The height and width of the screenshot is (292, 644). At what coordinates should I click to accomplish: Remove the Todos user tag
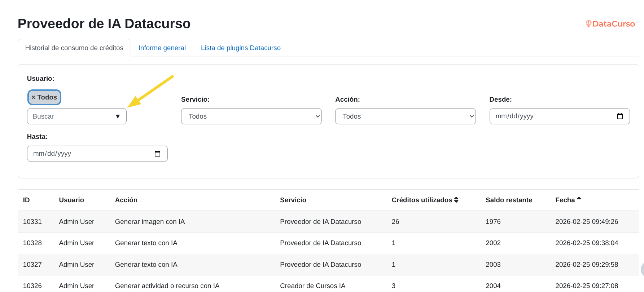pyautogui.click(x=34, y=97)
